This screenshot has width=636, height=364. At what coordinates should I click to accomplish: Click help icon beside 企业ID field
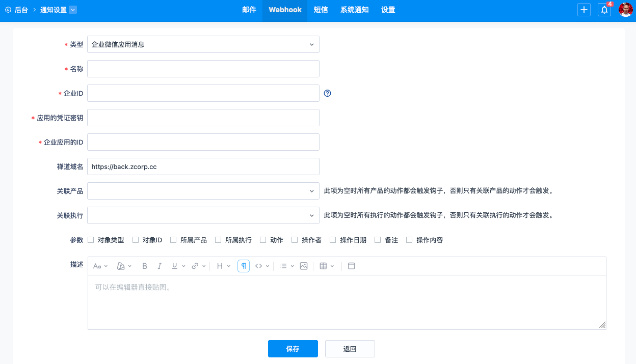(x=328, y=93)
